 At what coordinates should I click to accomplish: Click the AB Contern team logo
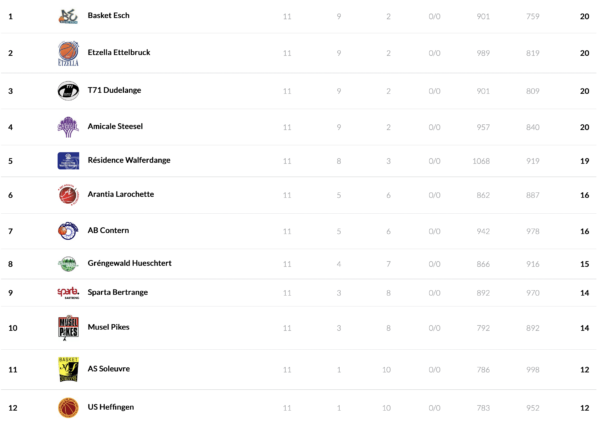pyautogui.click(x=68, y=230)
